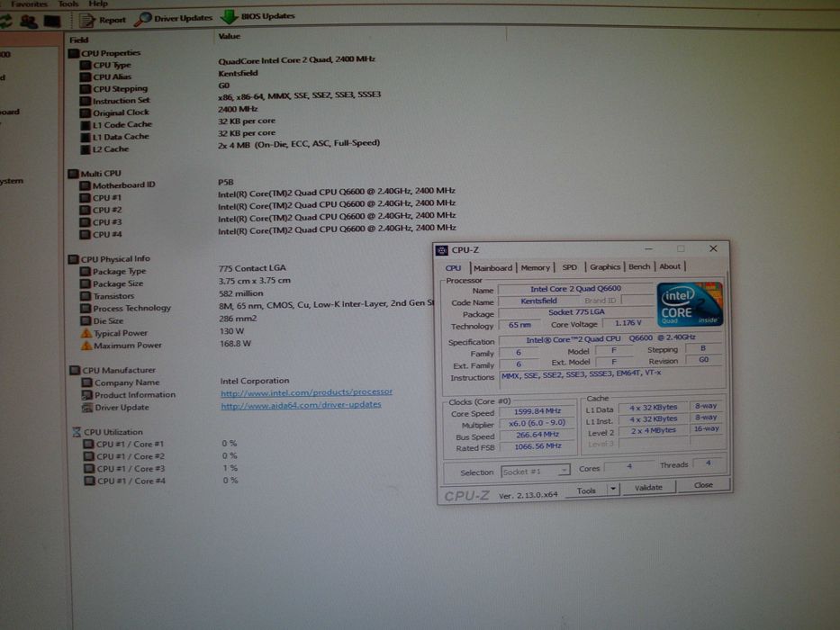Screen dimensions: 840x630
Task: Select the Core Speed value 1599.84 MHz
Action: click(x=537, y=411)
